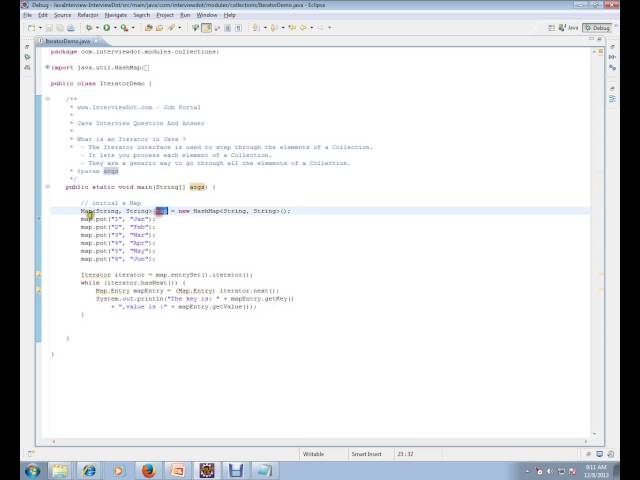Open the Run menu
The height and width of the screenshot is (480, 640).
point(185,15)
